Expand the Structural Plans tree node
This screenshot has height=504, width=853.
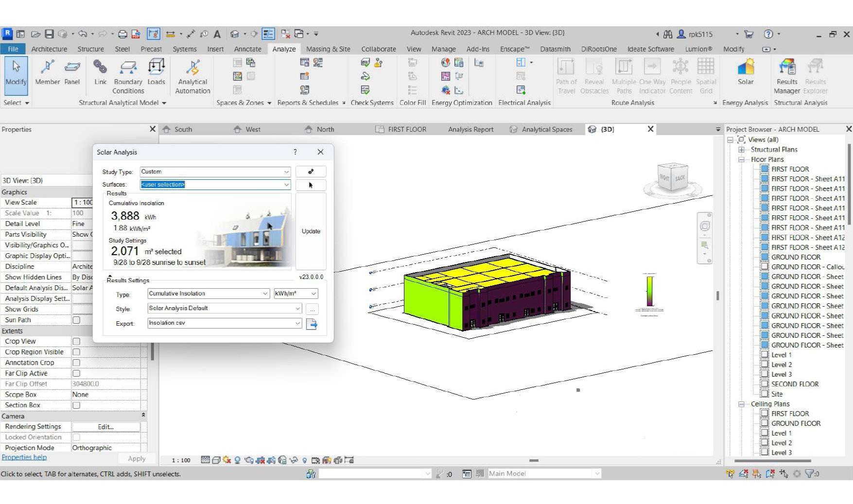742,150
